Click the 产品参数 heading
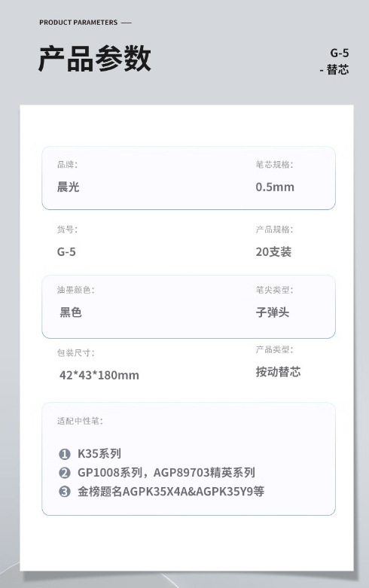Viewport: 369px width, 588px height. [94, 59]
